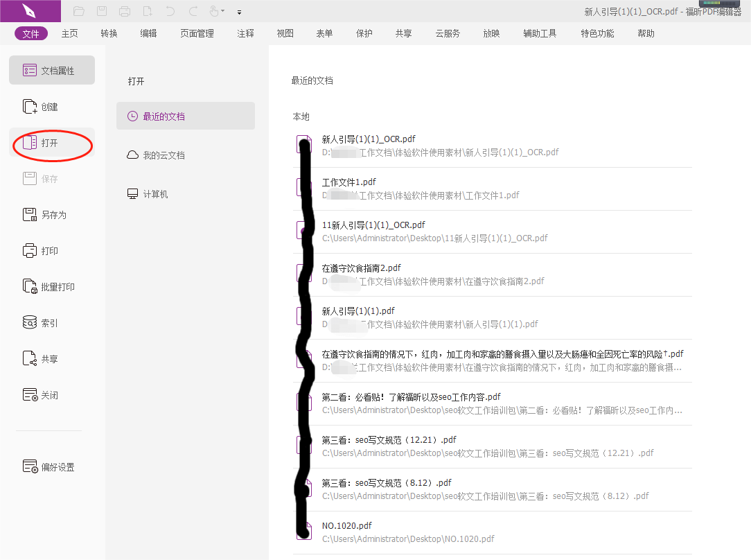This screenshot has height=560, width=751.
Task: Open the customize quick access toolbar menu
Action: [x=238, y=11]
